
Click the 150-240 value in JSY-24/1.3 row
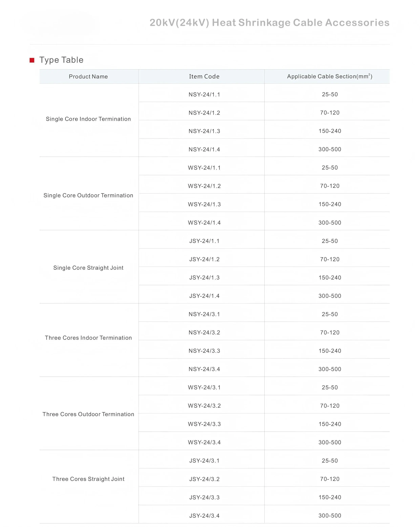(x=330, y=278)
